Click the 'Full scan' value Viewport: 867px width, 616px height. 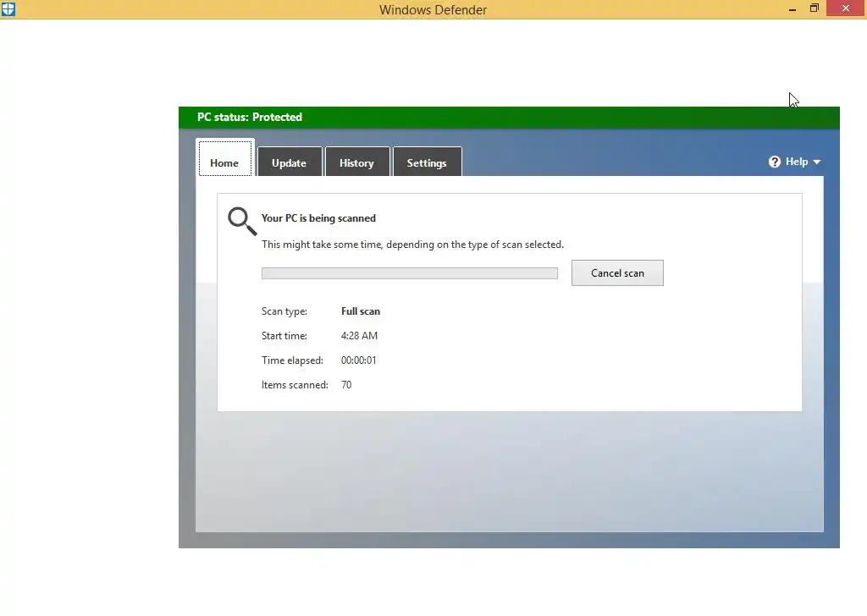[361, 311]
